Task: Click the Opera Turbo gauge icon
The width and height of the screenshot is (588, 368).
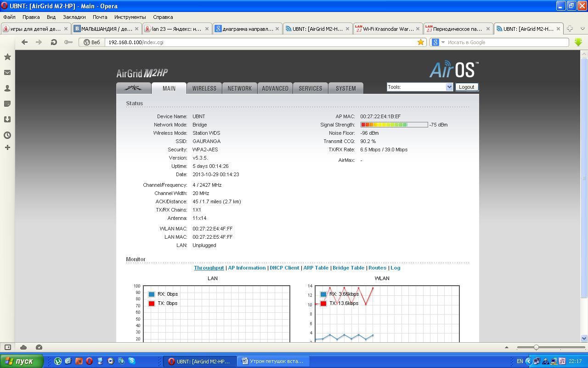Action: [x=39, y=347]
